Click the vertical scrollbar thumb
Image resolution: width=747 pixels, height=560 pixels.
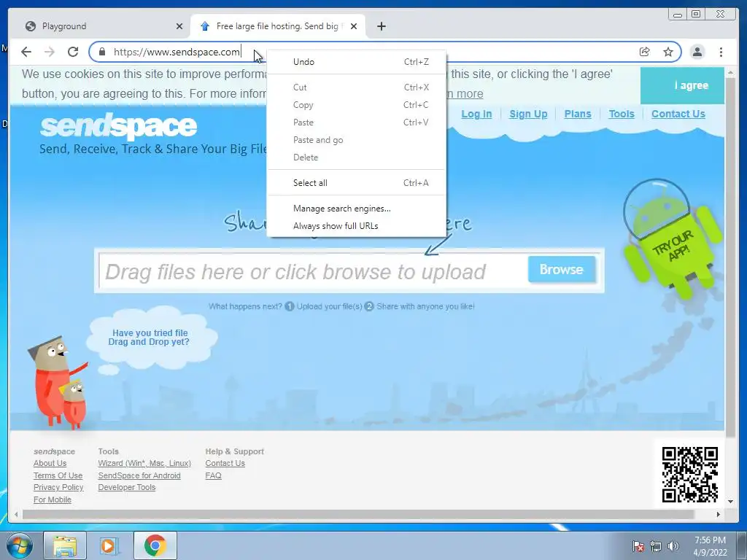tap(730, 257)
